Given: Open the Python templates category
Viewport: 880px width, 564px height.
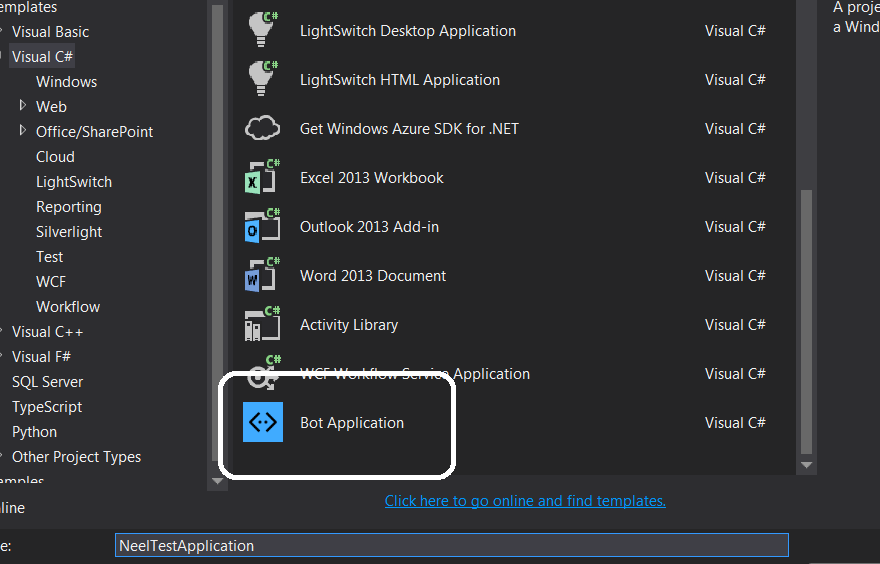Looking at the screenshot, I should (34, 432).
